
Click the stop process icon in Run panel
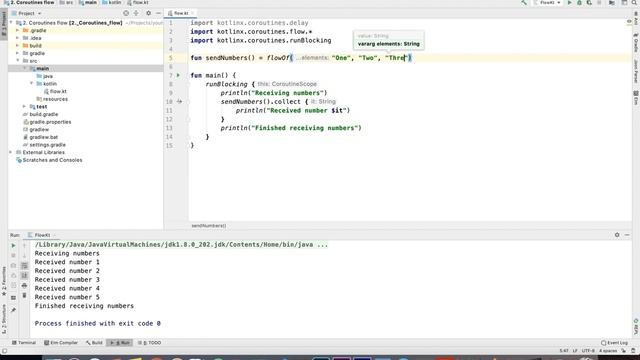pyautogui.click(x=13, y=256)
